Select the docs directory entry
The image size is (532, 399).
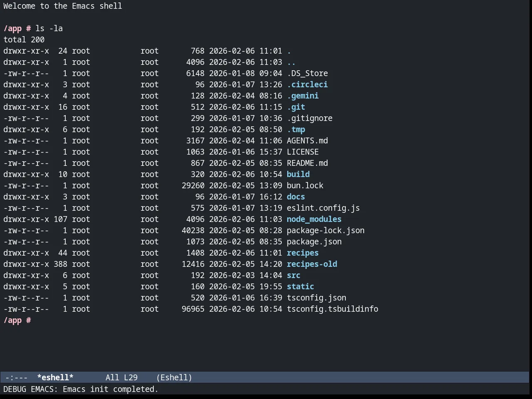tap(296, 197)
